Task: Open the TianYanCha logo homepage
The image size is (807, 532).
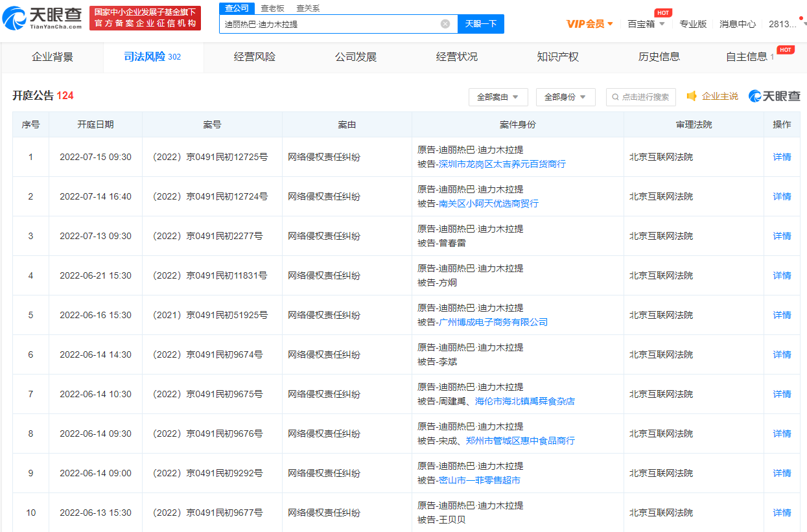Action: tap(42, 18)
